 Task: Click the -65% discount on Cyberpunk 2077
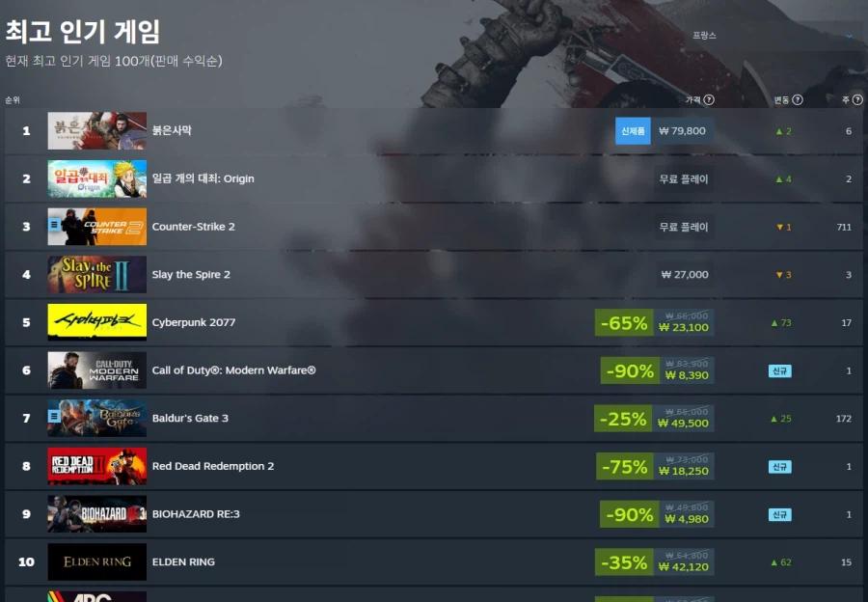624,323
